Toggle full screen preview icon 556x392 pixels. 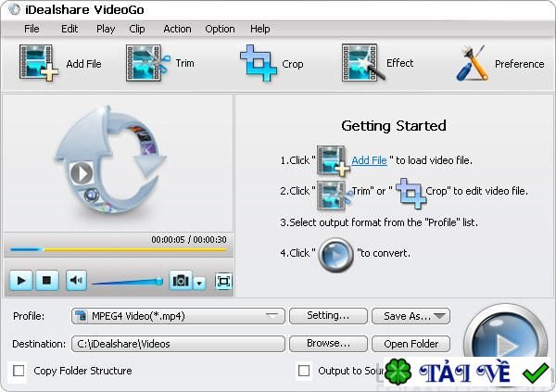(x=223, y=282)
